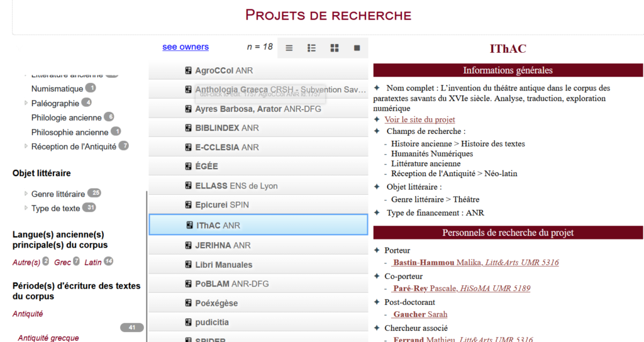Click the record icon beside PoBLAM ANR-DFG
Image resolution: width=644 pixels, height=342 pixels.
pyautogui.click(x=188, y=284)
